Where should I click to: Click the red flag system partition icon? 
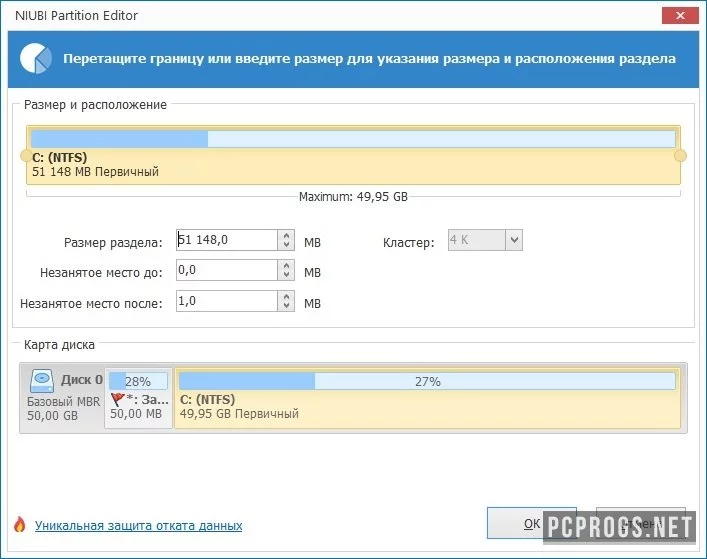click(x=117, y=399)
